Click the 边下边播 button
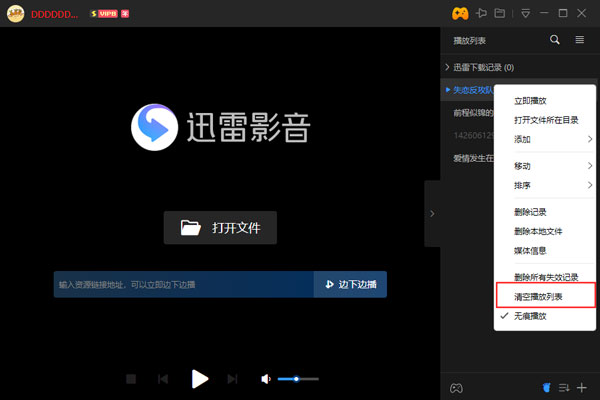 click(x=350, y=284)
